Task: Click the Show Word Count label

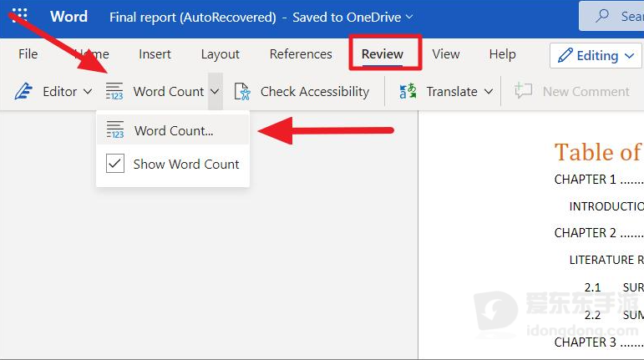Action: tap(186, 164)
